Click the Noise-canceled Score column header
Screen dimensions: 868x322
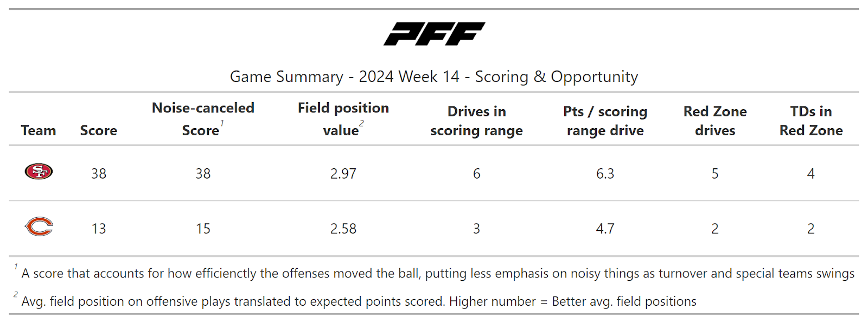203,119
